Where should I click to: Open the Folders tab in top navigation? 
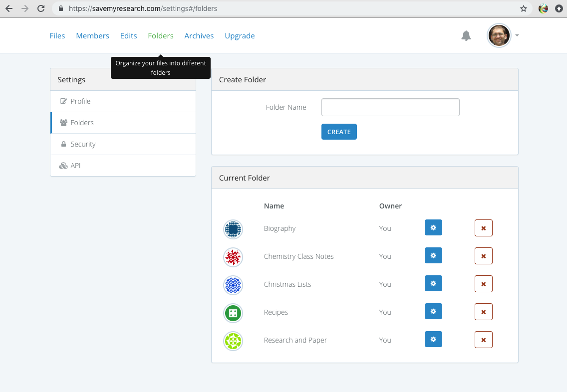click(x=161, y=36)
